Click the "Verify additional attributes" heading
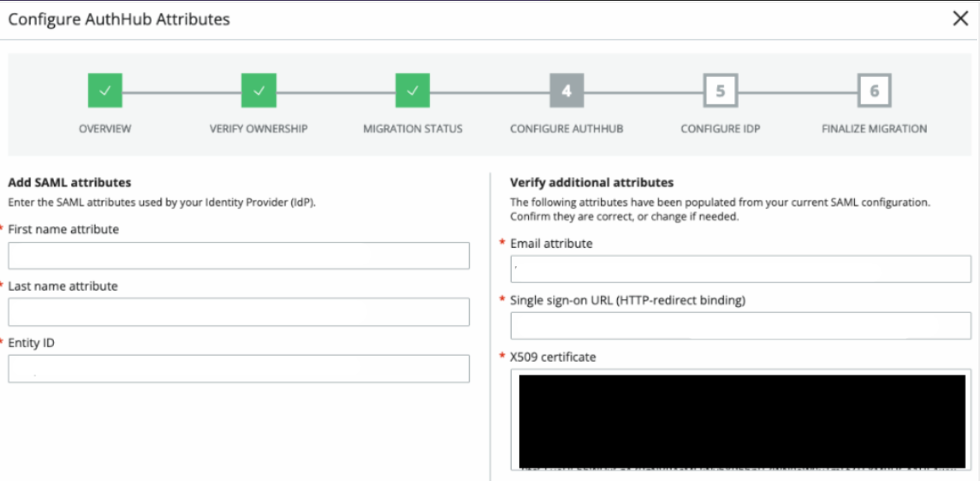 pyautogui.click(x=591, y=182)
